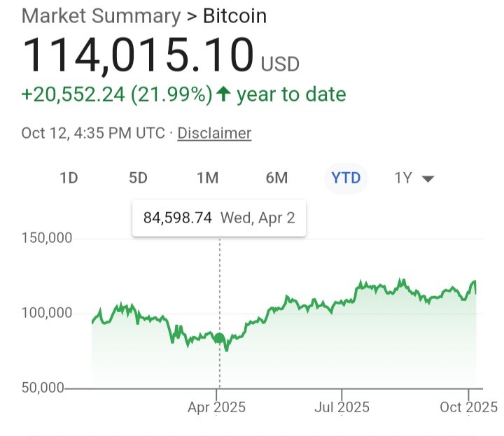Select the 1D time range tab

coord(69,178)
